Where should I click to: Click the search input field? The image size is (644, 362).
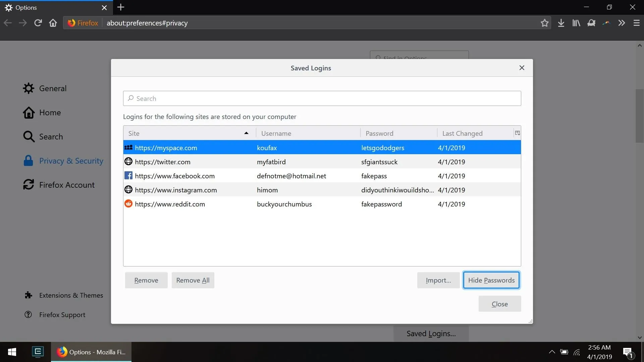point(322,98)
